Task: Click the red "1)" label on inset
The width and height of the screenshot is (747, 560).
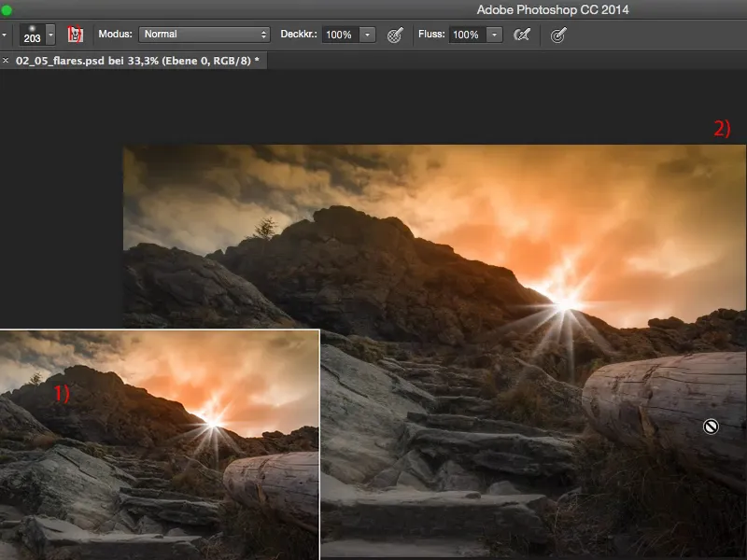Action: click(61, 394)
